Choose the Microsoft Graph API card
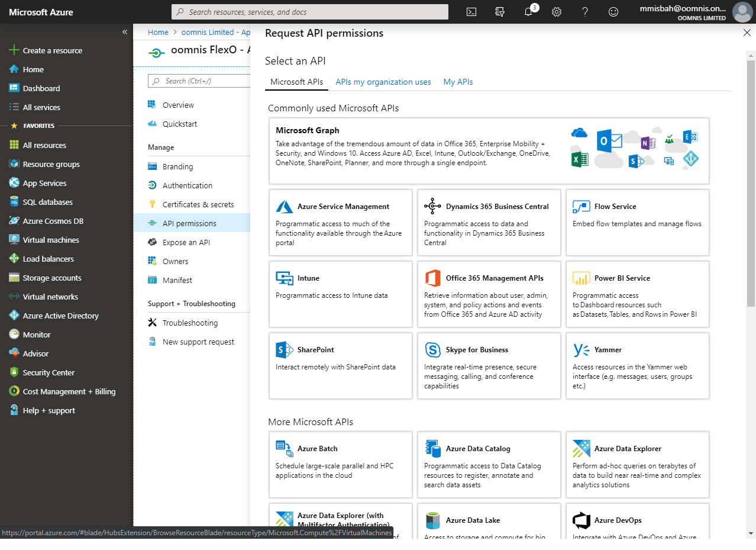The image size is (756, 550). (x=489, y=150)
